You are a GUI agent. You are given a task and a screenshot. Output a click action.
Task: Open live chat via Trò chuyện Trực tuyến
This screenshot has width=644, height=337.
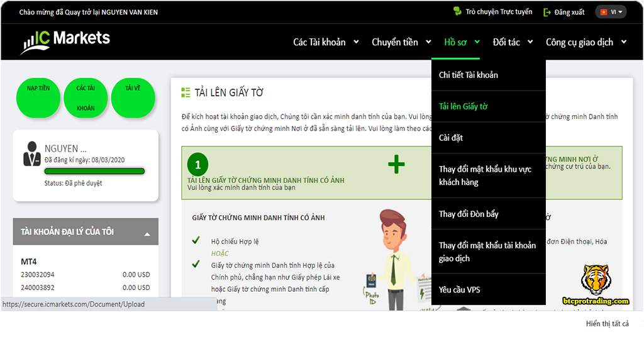492,12
